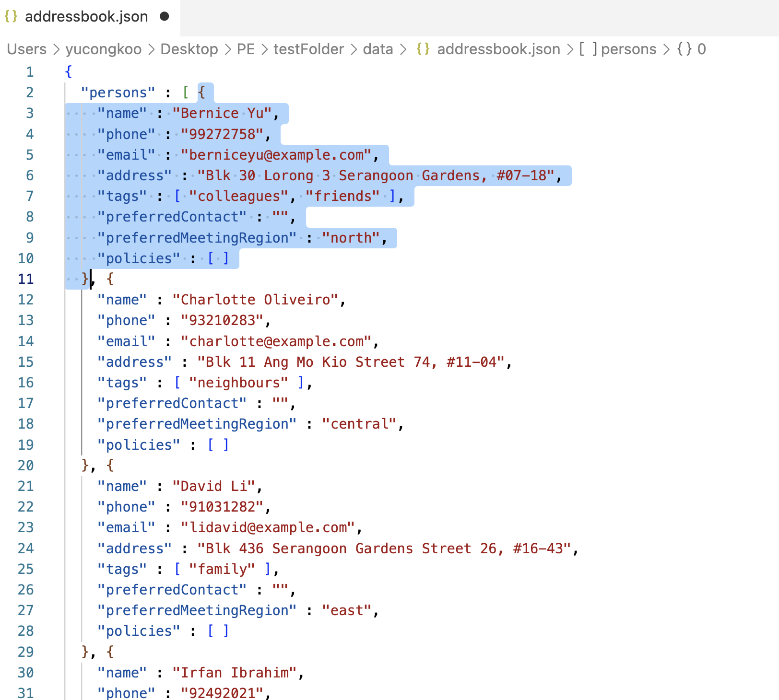
Task: Click the "neighbours" tag string
Action: pos(239,383)
